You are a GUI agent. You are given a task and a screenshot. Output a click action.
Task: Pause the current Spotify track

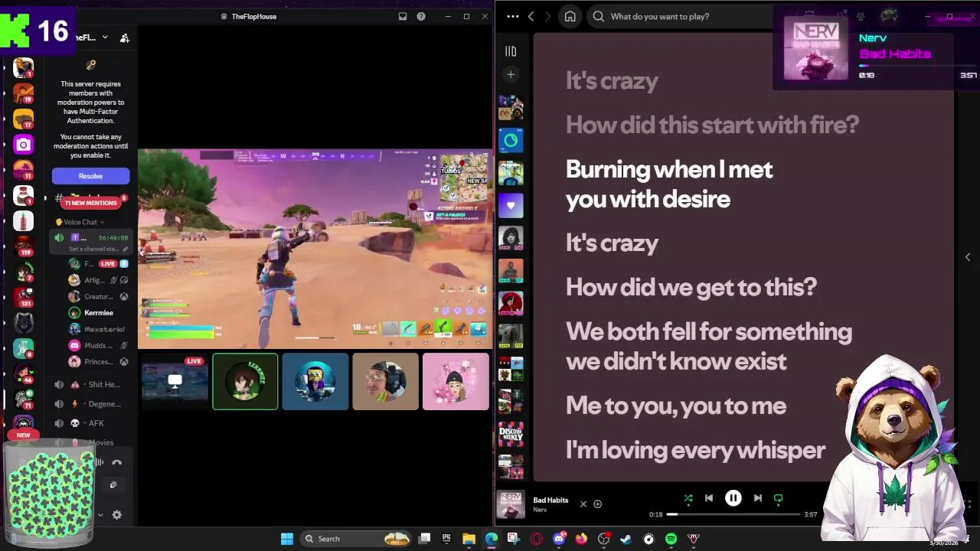pyautogui.click(x=733, y=498)
